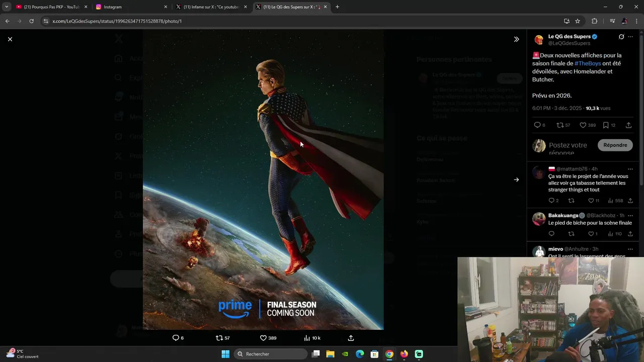Open more options on mievo reply
Screen dimensions: 644x362
[x=630, y=249]
